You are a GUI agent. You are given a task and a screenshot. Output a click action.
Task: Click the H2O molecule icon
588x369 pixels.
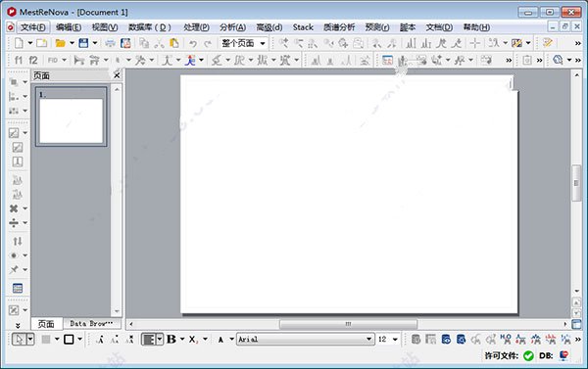[x=505, y=339]
